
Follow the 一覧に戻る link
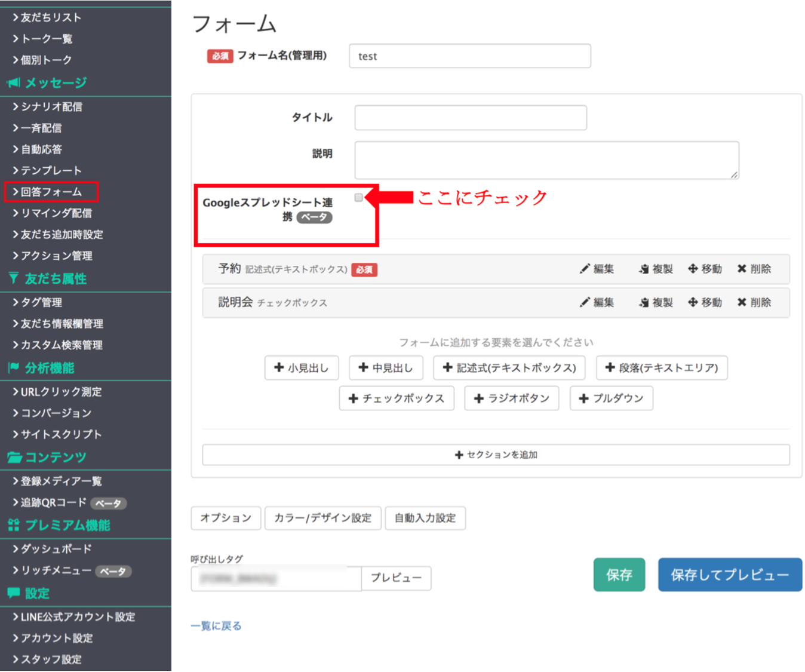pos(216,626)
